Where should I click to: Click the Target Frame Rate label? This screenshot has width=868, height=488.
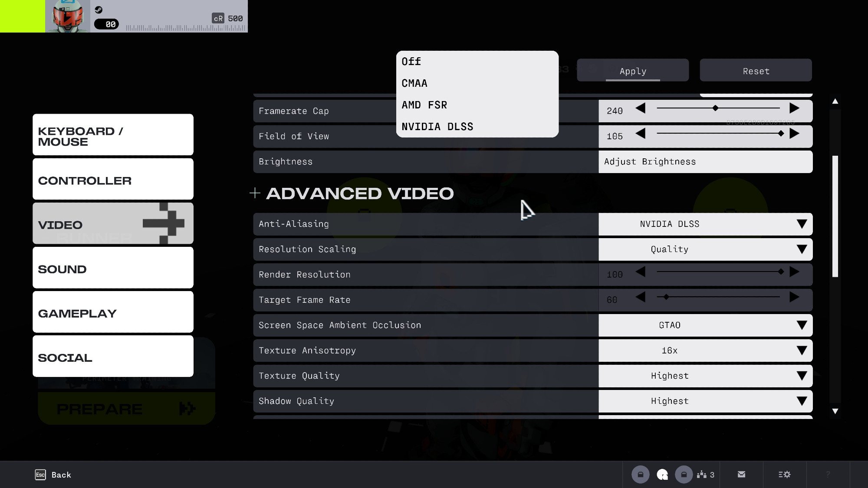pos(304,300)
